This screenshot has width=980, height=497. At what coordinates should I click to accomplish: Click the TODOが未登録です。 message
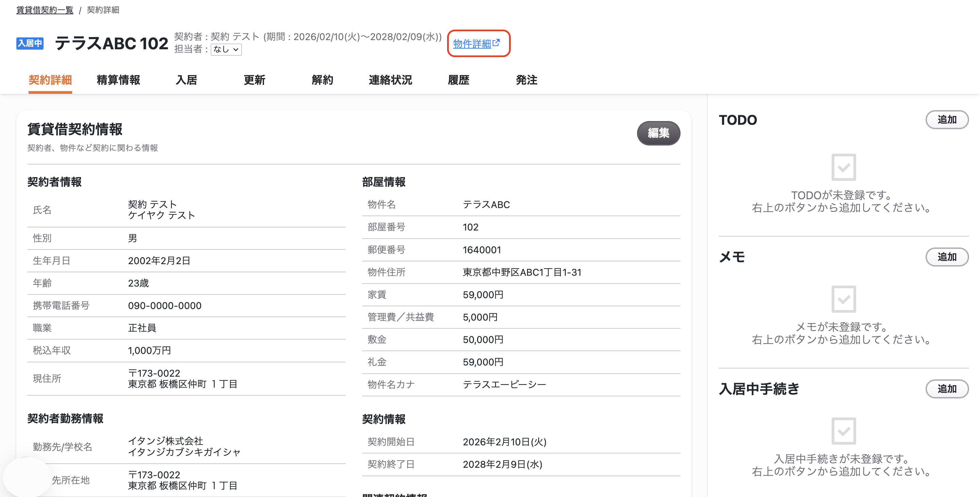click(842, 195)
